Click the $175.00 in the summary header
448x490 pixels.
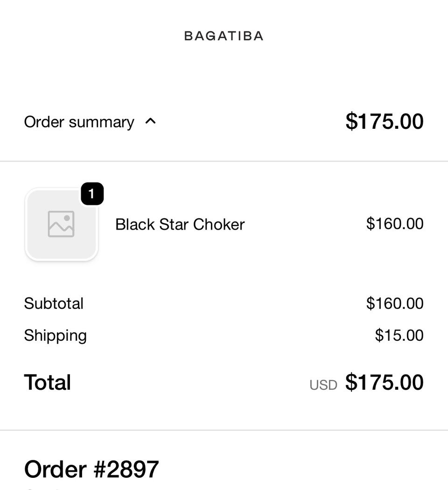click(384, 121)
